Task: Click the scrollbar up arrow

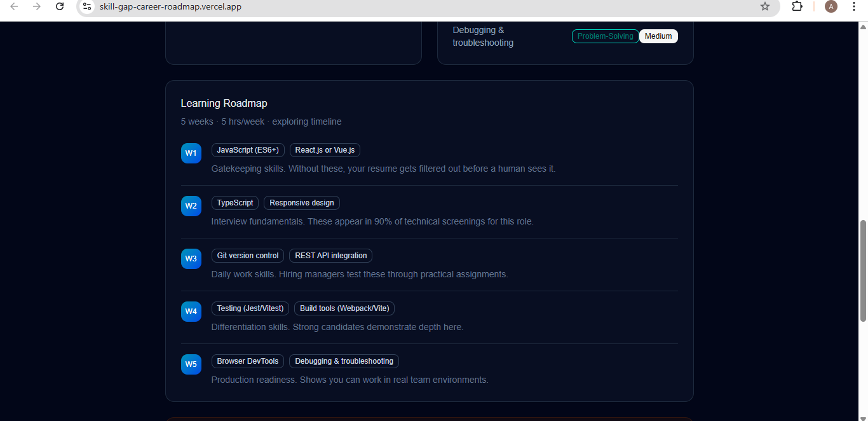Action: coord(863,27)
